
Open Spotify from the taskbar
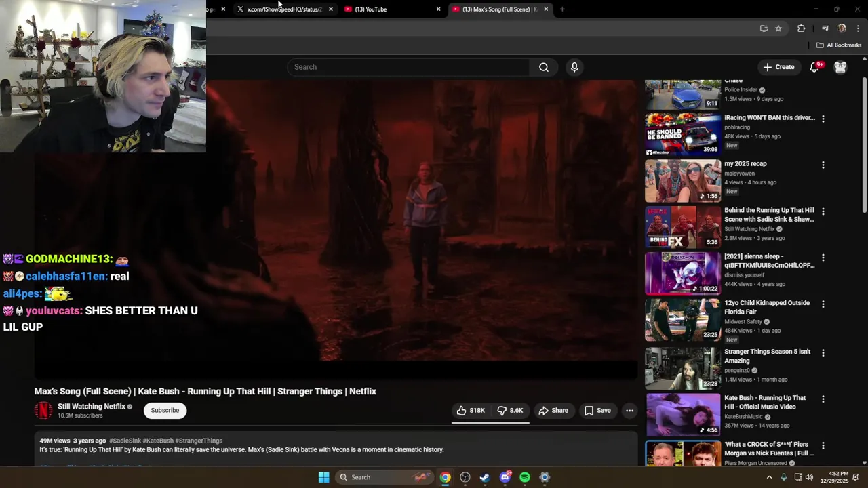(x=524, y=477)
